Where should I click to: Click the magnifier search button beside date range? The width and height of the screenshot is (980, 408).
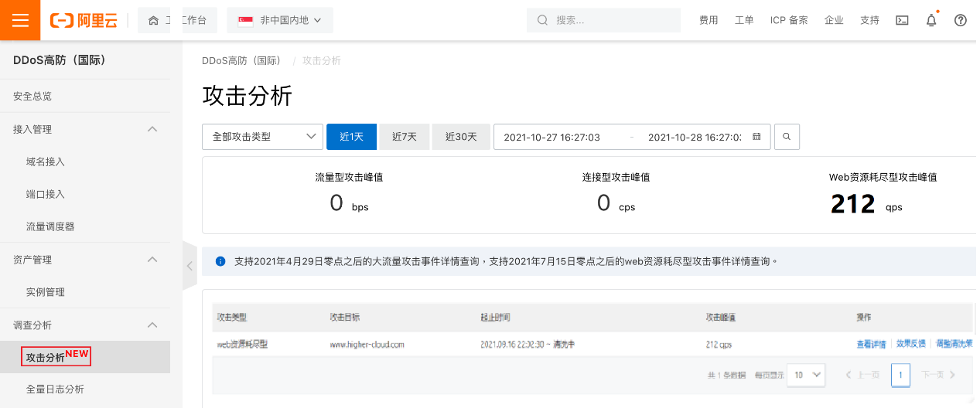point(787,137)
